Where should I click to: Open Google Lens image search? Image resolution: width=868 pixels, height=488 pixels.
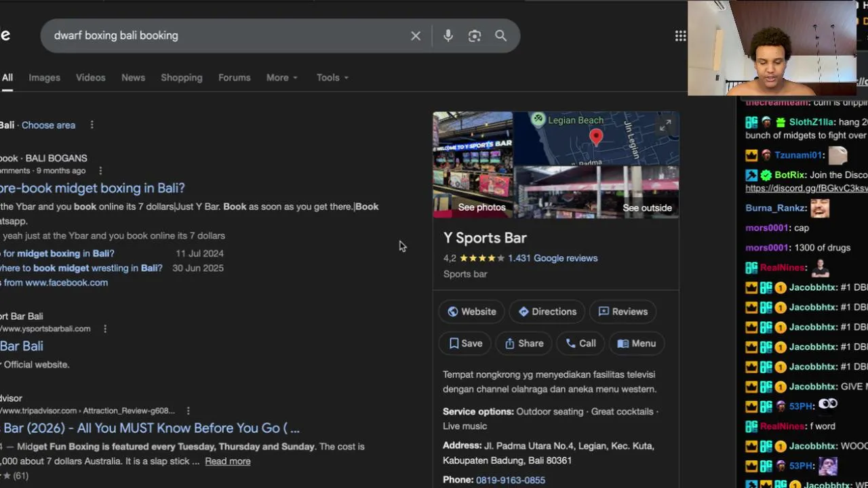click(475, 36)
